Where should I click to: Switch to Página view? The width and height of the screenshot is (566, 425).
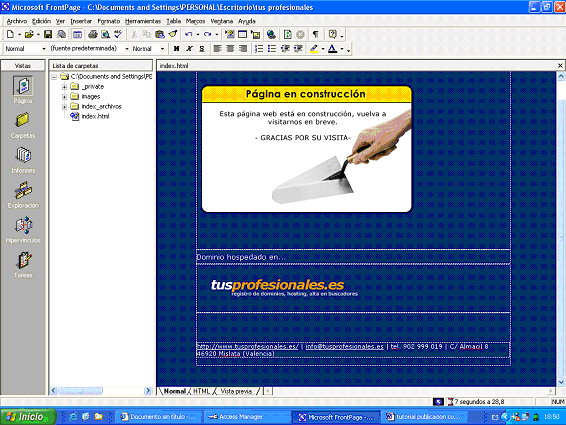coord(23,90)
